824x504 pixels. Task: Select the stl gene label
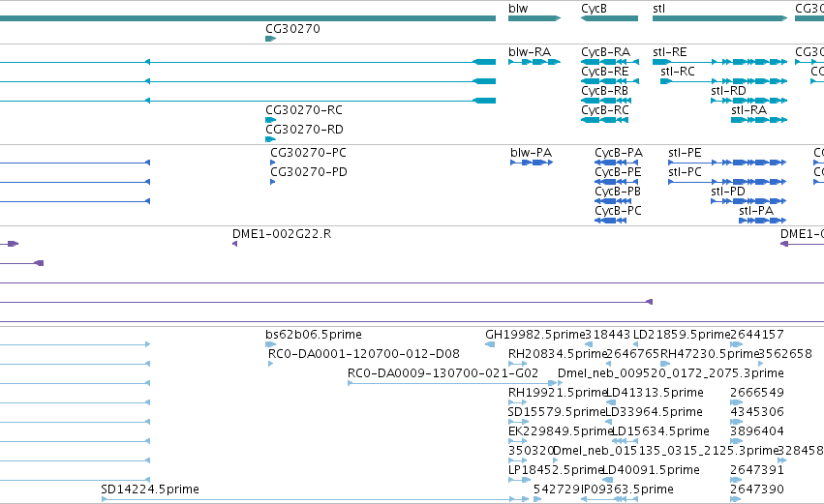tap(658, 9)
